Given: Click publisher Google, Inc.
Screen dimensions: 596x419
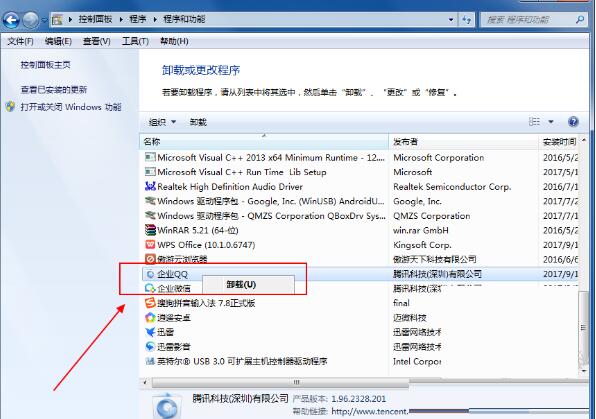Looking at the screenshot, I should point(417,201).
